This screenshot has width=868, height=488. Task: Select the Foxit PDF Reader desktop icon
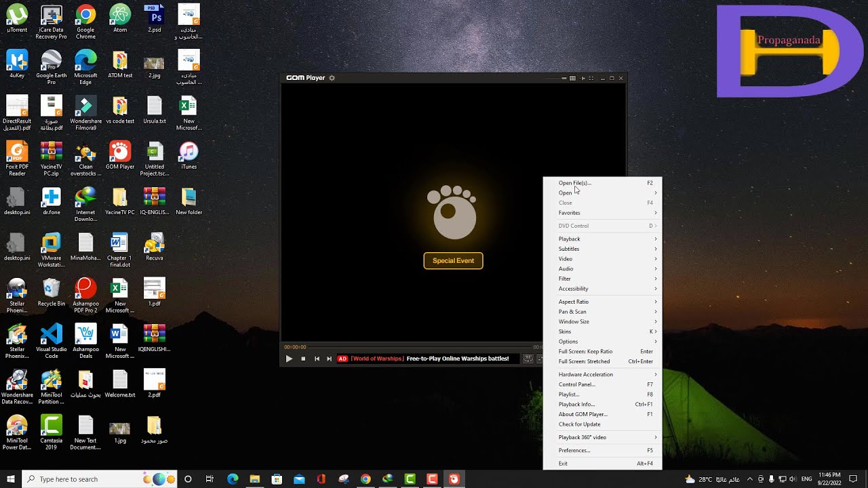(17, 159)
